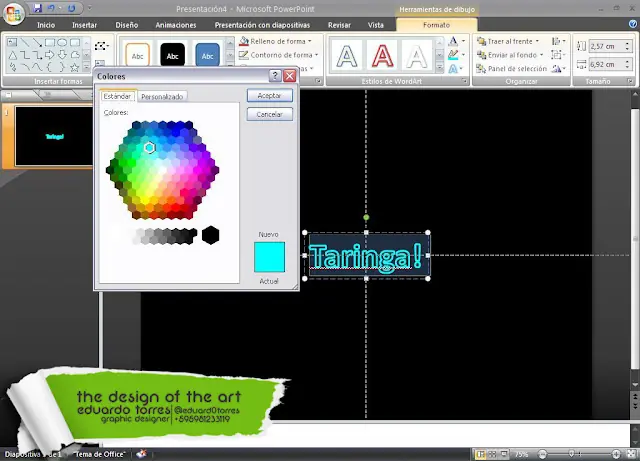Open PowerPoint help with the blue question icon
This screenshot has width=640, height=461.
click(633, 24)
